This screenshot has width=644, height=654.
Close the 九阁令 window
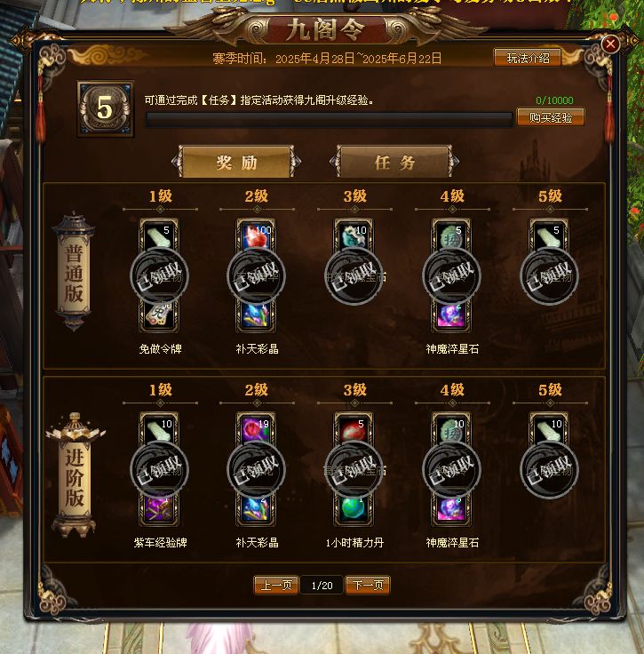[610, 44]
